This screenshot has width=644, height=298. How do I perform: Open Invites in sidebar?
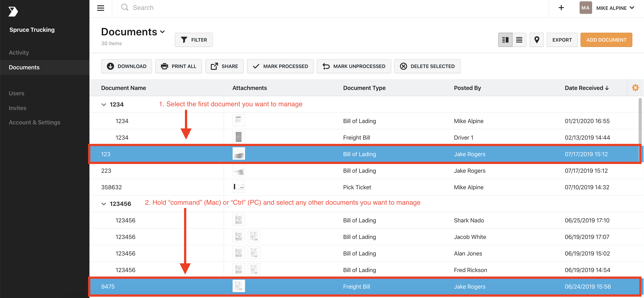tap(17, 108)
